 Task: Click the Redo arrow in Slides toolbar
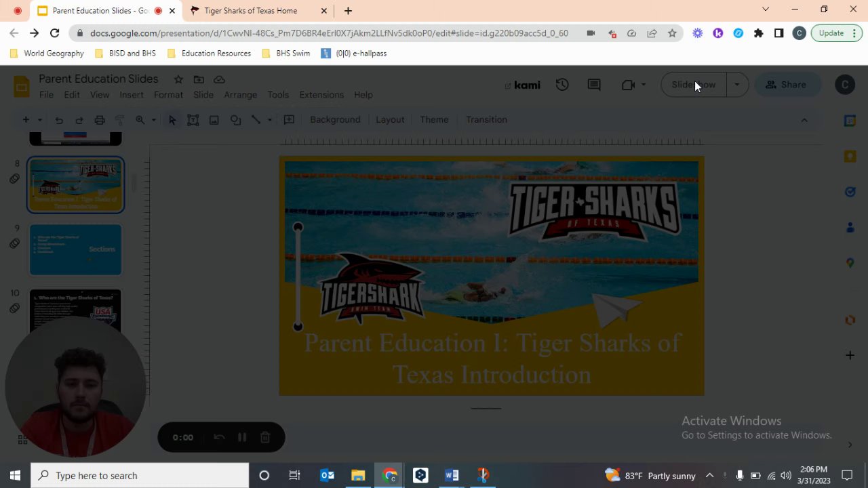[79, 120]
